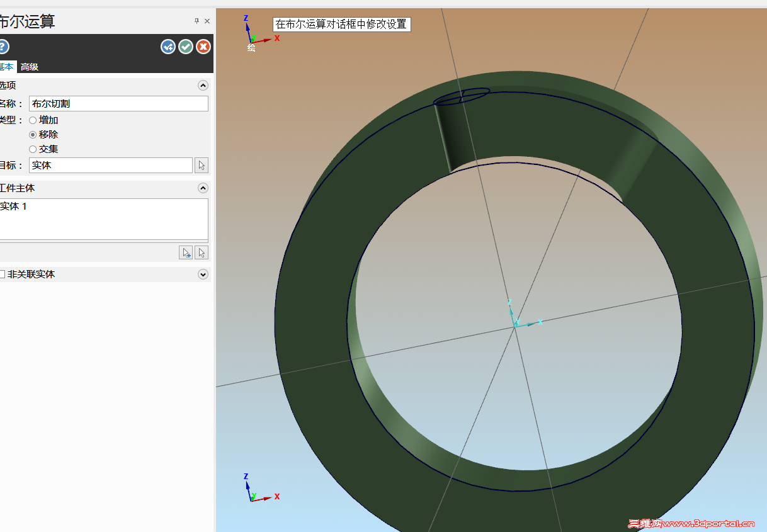
Task: Enable the 非关联实体 checkbox
Action: (3, 274)
